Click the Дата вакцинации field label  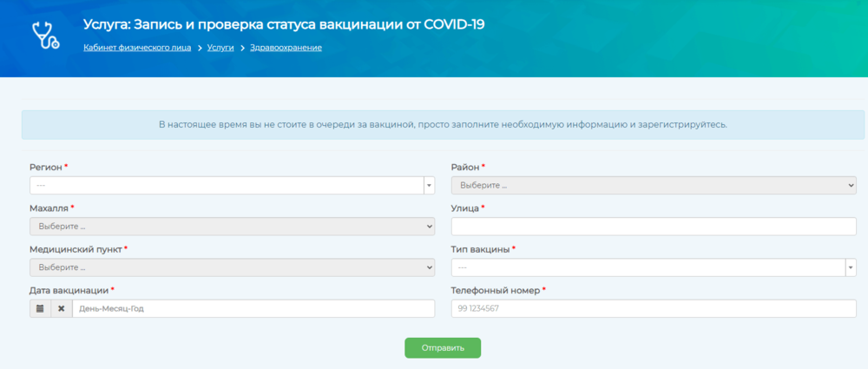[69, 290]
